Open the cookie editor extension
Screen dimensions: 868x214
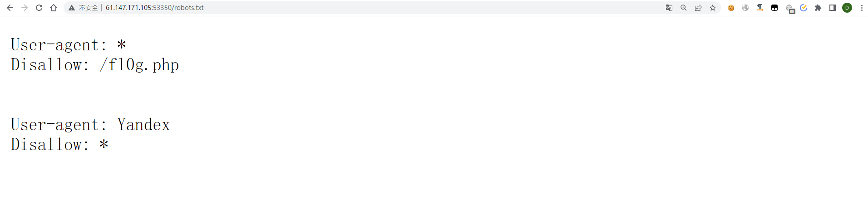pos(731,8)
